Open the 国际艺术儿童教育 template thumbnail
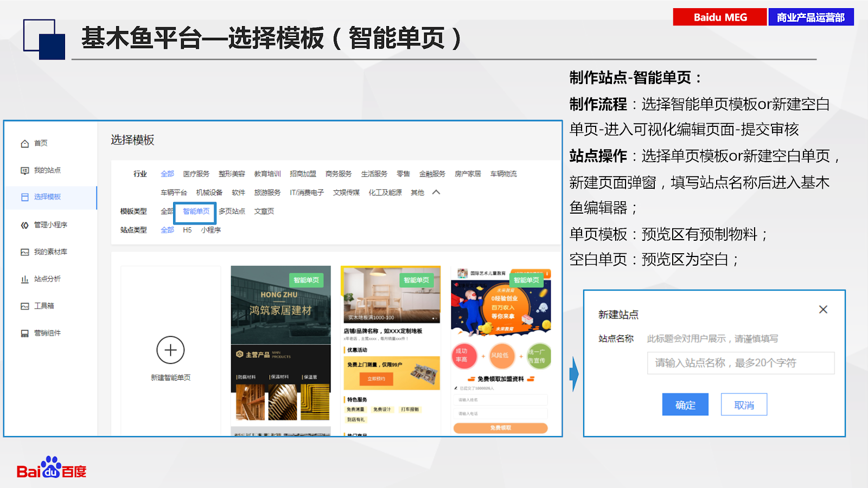This screenshot has width=868, height=488. (501, 350)
